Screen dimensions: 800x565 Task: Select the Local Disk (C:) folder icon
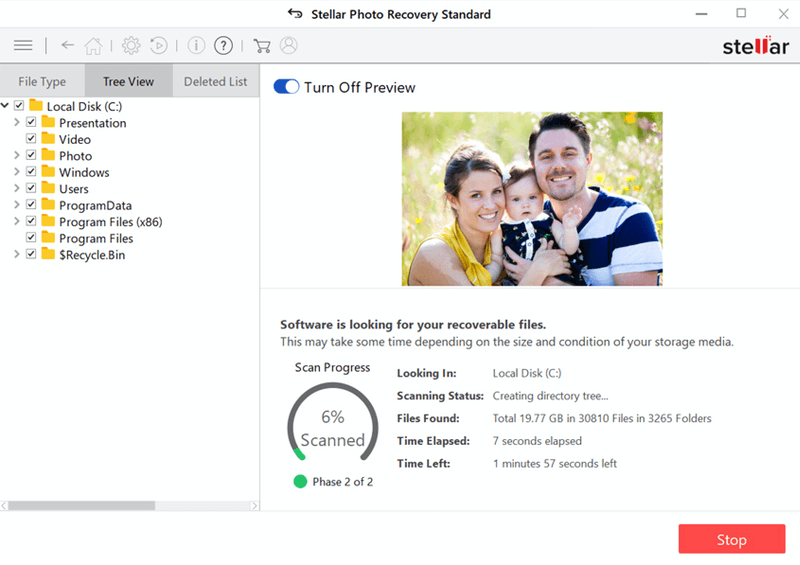tap(36, 106)
